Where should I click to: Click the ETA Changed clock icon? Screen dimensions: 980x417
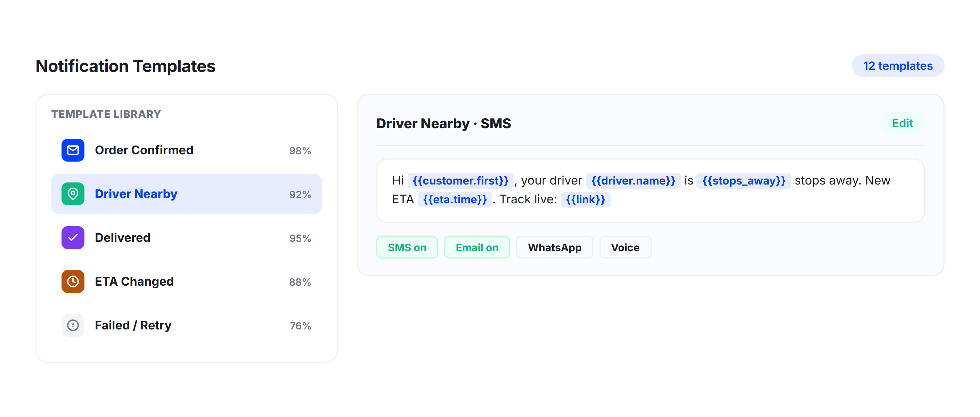coord(73,281)
